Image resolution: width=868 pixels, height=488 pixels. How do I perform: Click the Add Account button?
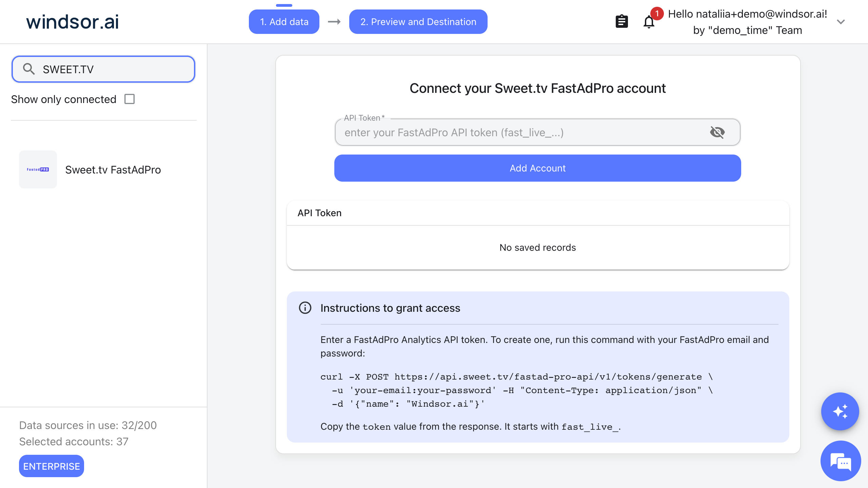click(537, 168)
